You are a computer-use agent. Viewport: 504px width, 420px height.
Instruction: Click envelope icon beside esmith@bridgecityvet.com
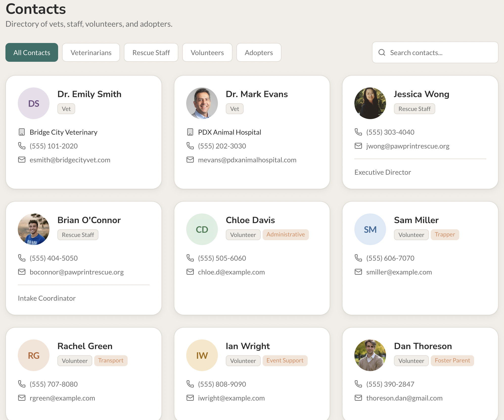tap(22, 160)
